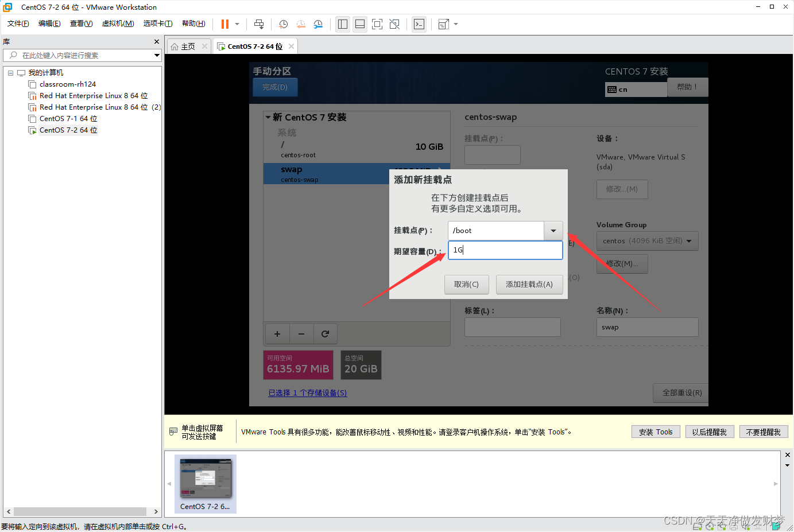The height and width of the screenshot is (532, 794).
Task: Close the 主页 tab
Action: point(204,46)
